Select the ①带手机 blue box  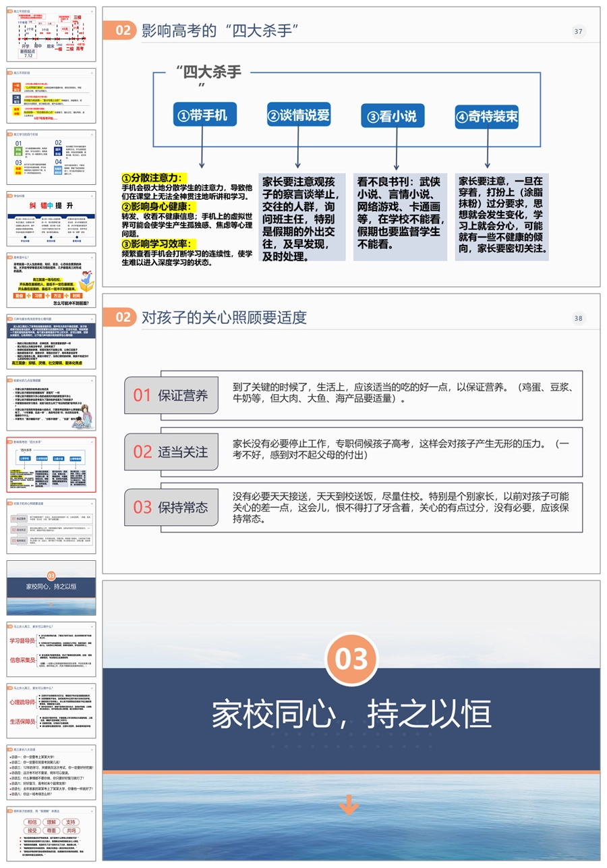[x=202, y=115]
